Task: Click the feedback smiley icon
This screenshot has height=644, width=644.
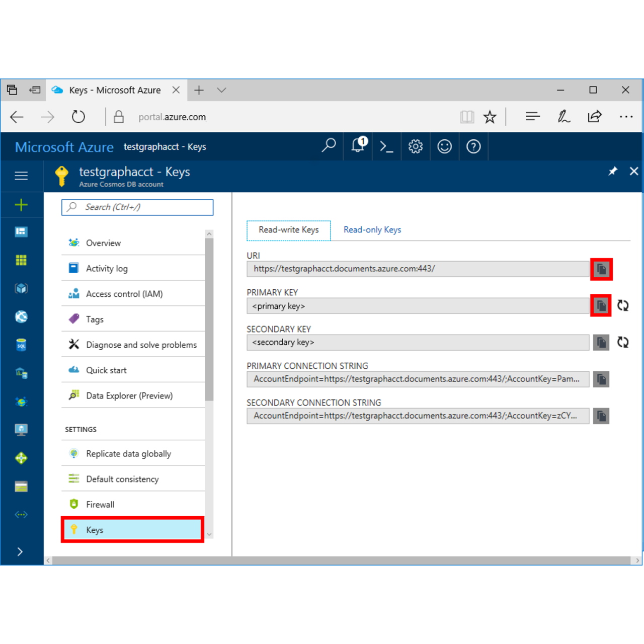Action: coord(444,147)
